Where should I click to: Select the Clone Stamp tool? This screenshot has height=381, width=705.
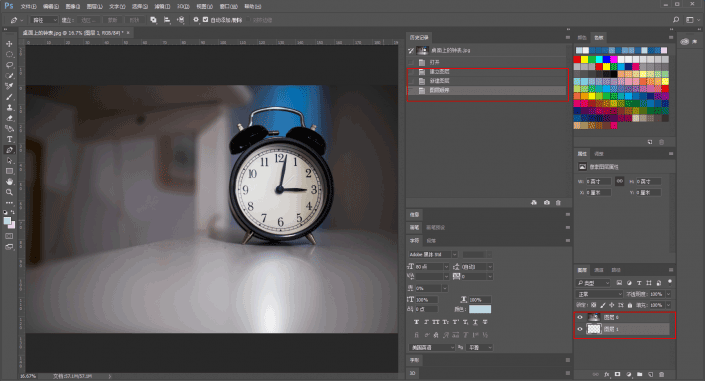9,108
